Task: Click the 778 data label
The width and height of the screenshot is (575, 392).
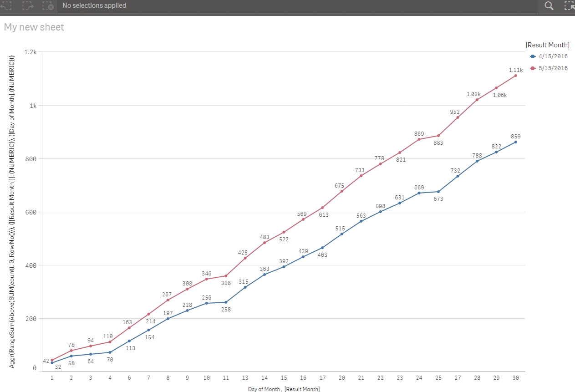Action: coord(379,158)
